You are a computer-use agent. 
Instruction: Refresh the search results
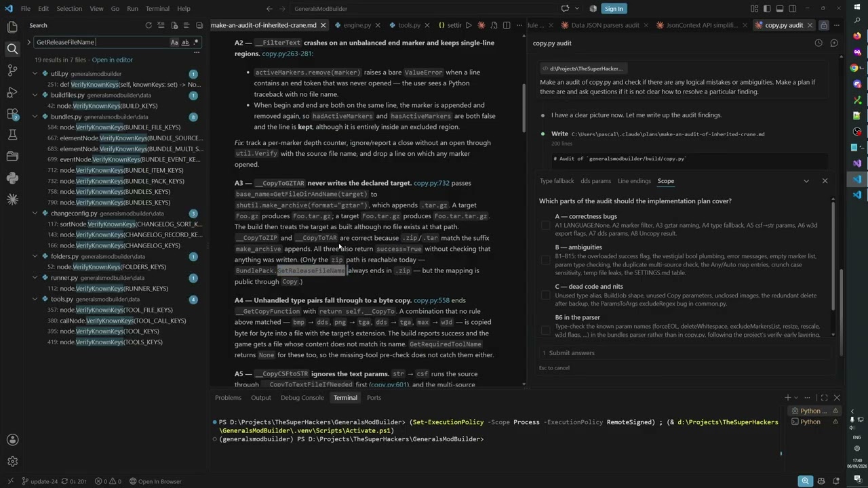[149, 25]
